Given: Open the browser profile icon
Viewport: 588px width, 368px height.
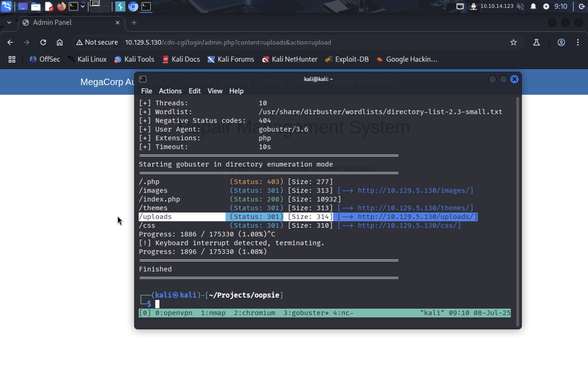Looking at the screenshot, I should click(561, 42).
